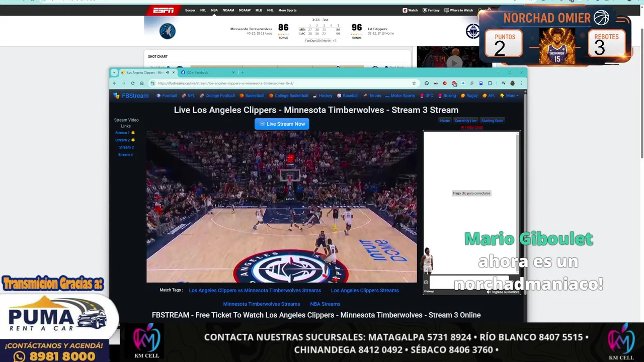The image size is (644, 362).
Task: Click the back arrow in the FBStream browser
Action: tap(115, 83)
